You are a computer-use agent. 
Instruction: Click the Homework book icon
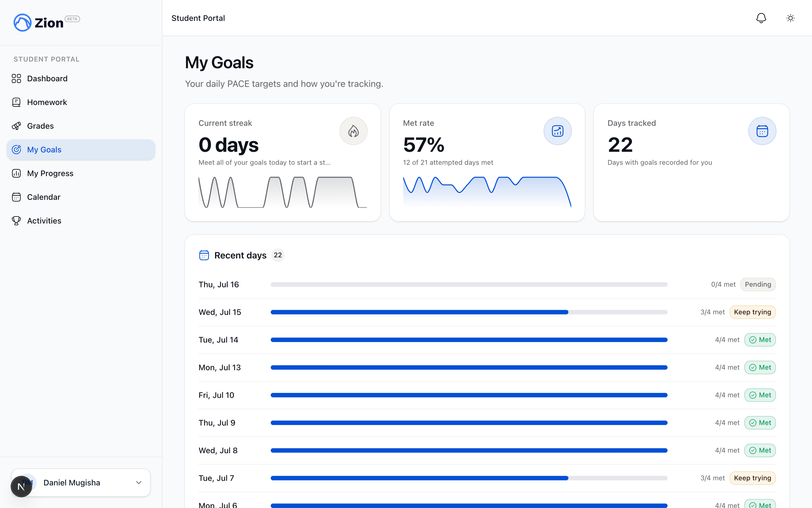click(x=16, y=102)
